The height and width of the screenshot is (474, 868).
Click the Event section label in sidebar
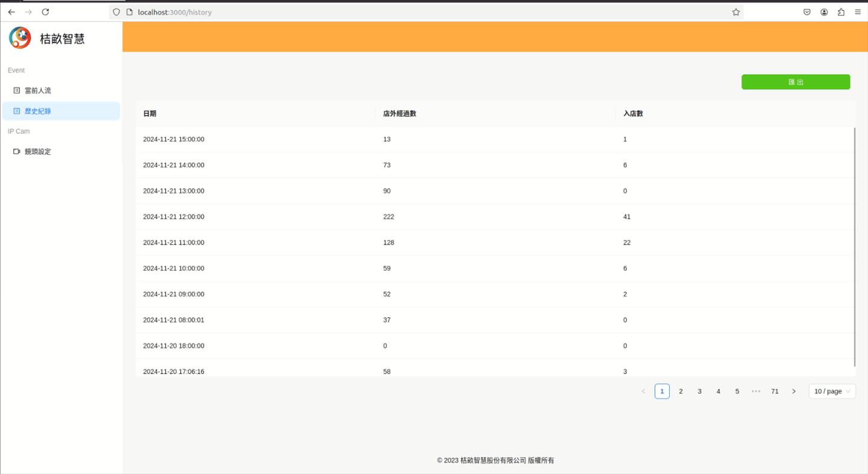pyautogui.click(x=16, y=70)
